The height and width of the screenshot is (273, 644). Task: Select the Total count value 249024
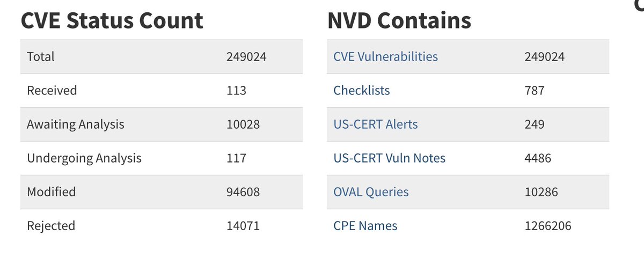point(246,56)
